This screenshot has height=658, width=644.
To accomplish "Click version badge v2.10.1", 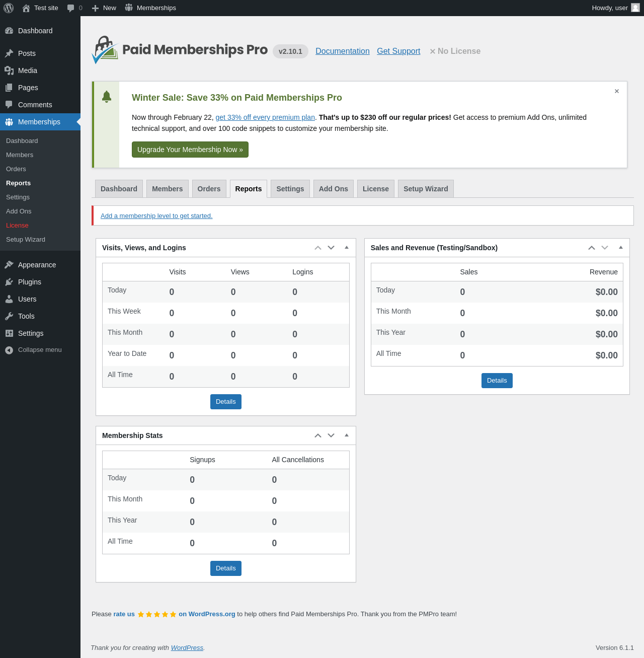I will [290, 51].
